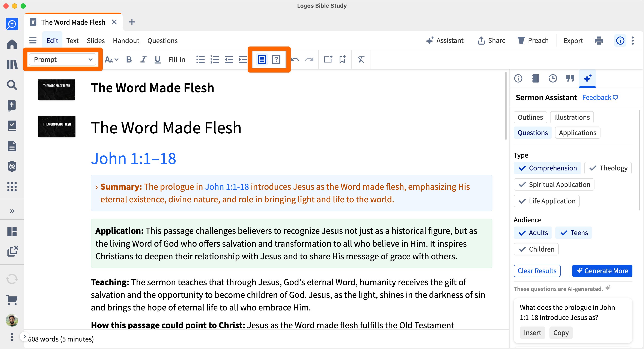Open the Layouts icon in the sidebar
This screenshot has height=349, width=644.
coord(12,231)
